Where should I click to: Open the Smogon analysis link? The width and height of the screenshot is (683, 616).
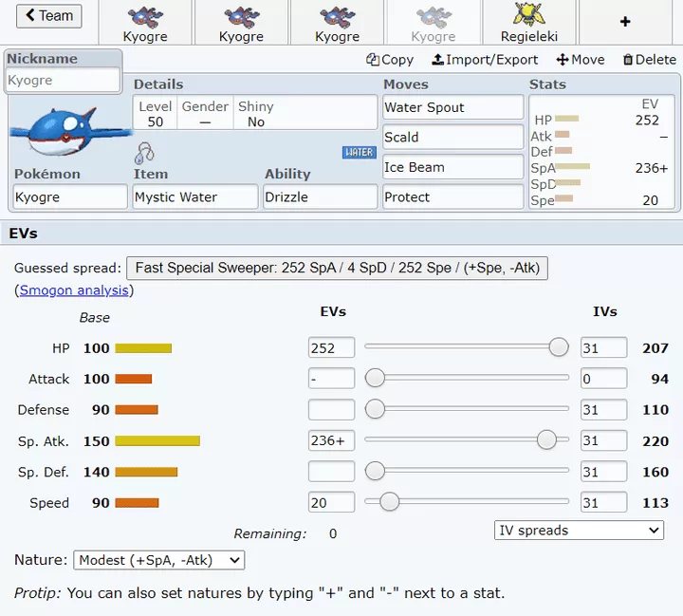74,290
